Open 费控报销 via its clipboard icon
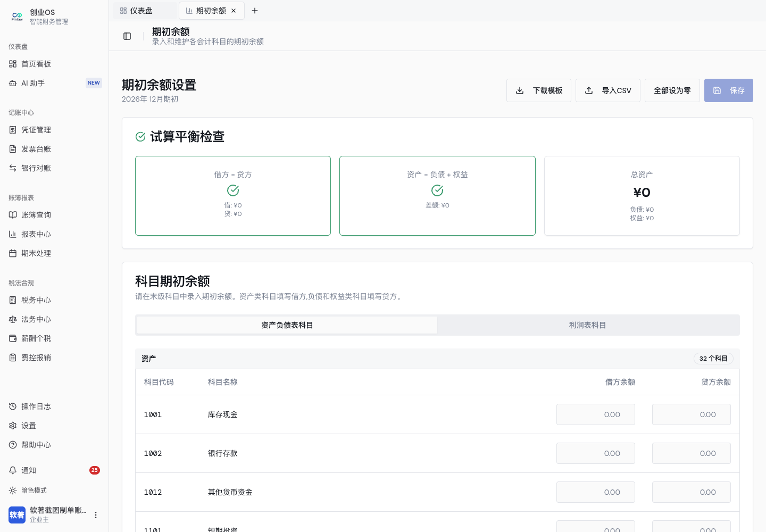Image resolution: width=766 pixels, height=532 pixels. coord(13,358)
